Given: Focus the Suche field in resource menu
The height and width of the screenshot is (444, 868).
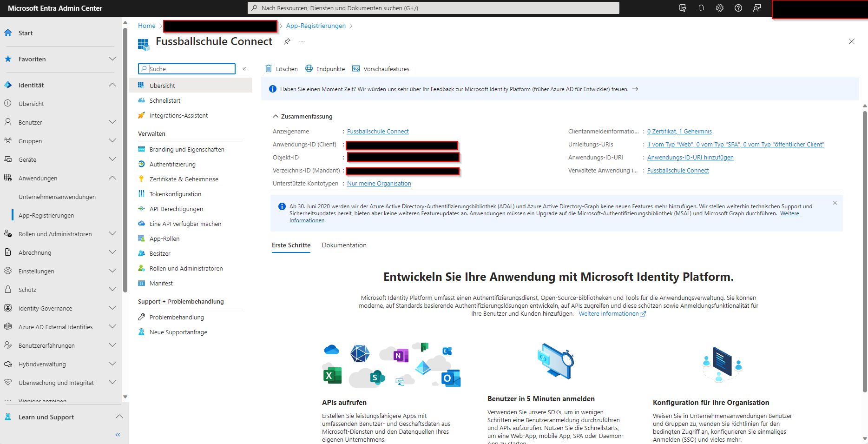Looking at the screenshot, I should point(187,69).
